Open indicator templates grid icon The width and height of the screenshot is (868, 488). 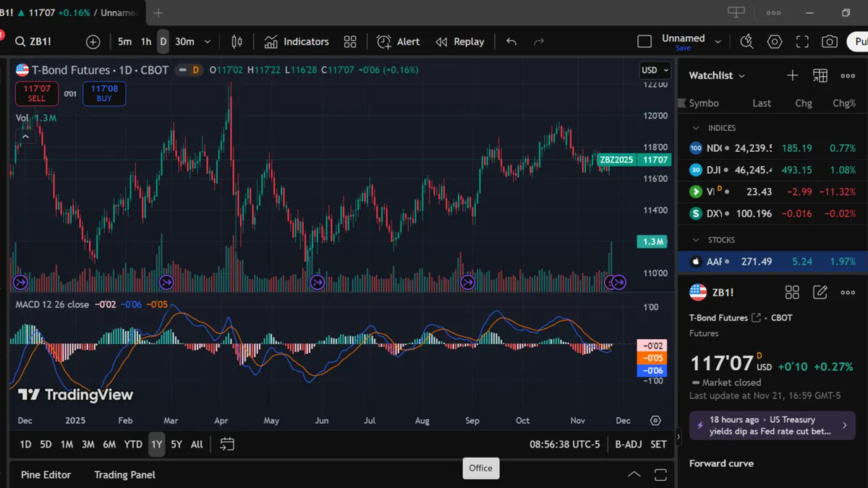[350, 42]
